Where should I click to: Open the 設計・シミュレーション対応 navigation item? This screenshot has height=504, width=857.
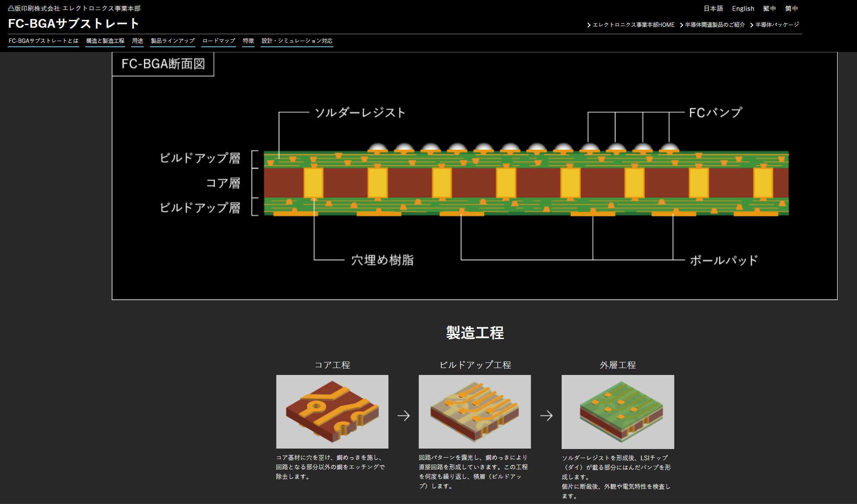click(297, 40)
